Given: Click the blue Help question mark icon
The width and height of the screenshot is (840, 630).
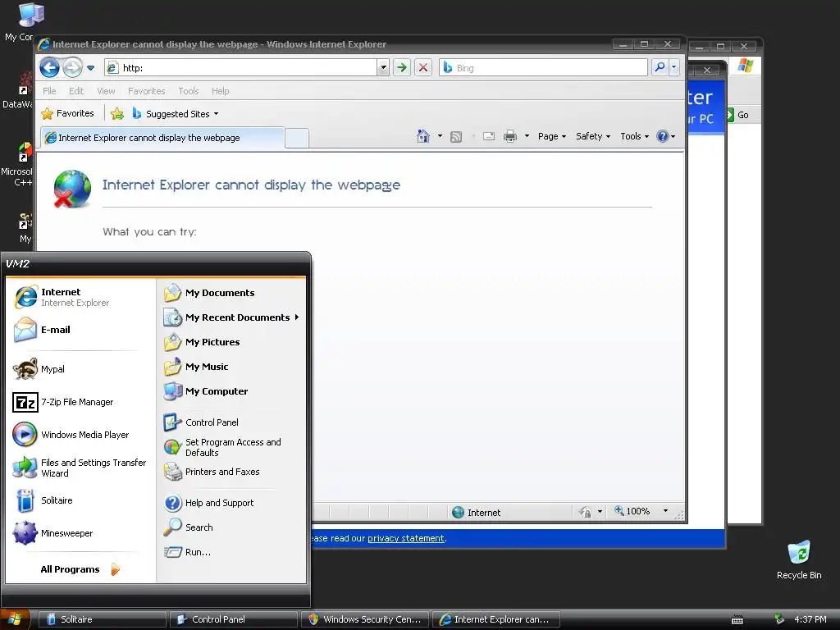Looking at the screenshot, I should [x=663, y=136].
